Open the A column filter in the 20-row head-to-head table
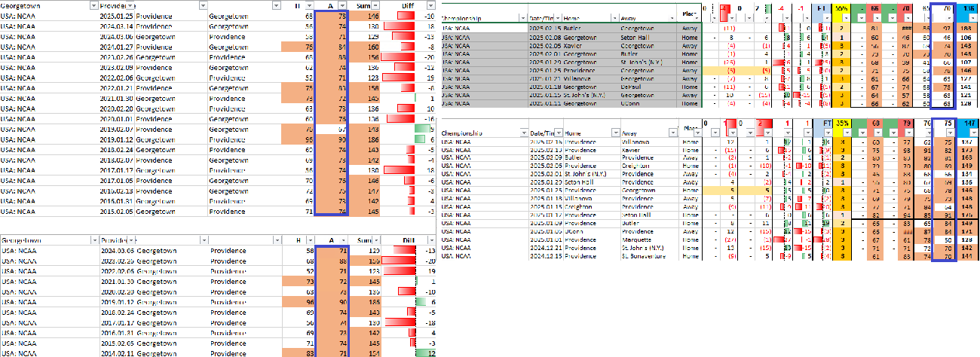This screenshot has width=980, height=357. click(x=343, y=5)
